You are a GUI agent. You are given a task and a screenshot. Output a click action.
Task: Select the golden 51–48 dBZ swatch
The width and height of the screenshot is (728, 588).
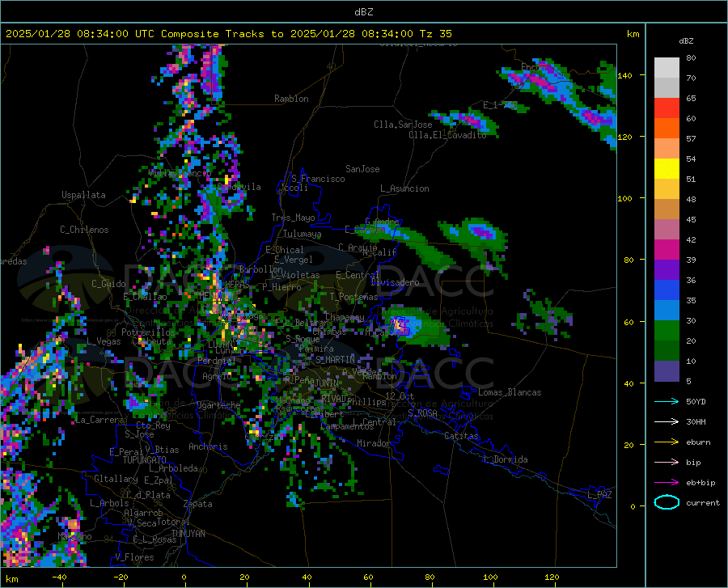[667, 189]
